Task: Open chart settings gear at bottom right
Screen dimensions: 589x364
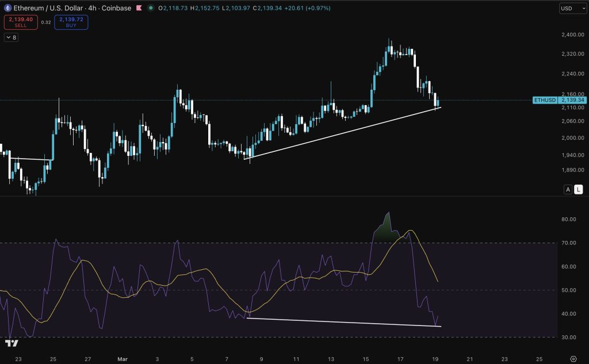Action: tap(573, 358)
